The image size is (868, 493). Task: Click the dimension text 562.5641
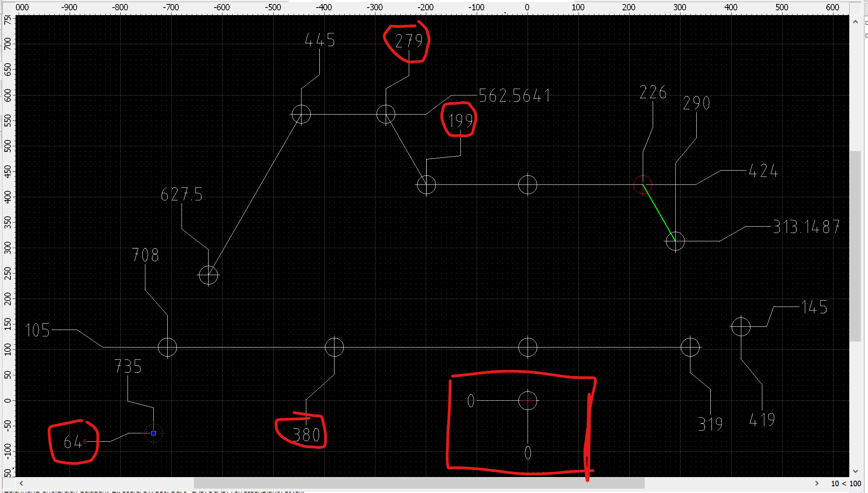514,96
